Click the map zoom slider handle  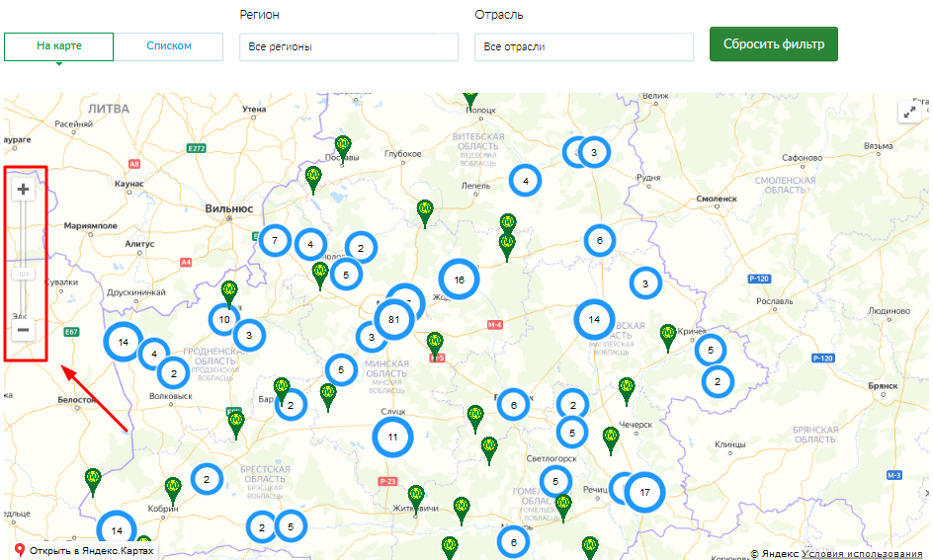(24, 273)
